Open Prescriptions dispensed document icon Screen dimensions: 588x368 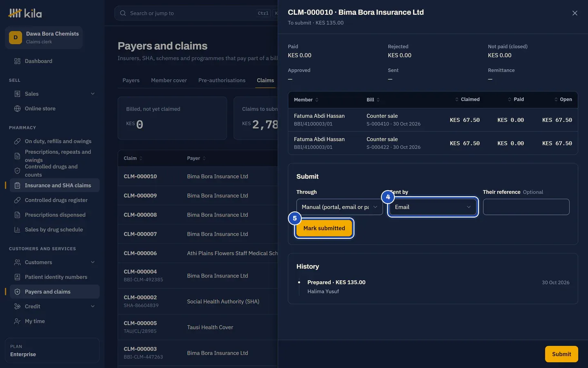pos(17,215)
